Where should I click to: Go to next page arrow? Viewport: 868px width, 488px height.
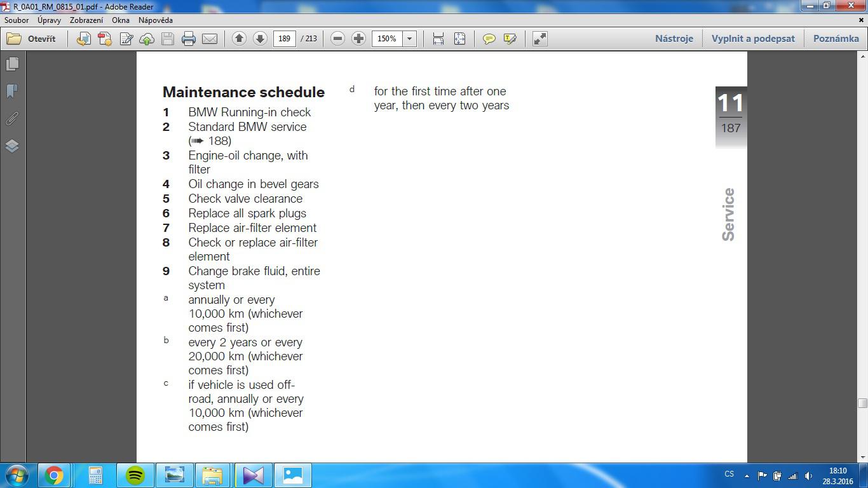pos(260,39)
